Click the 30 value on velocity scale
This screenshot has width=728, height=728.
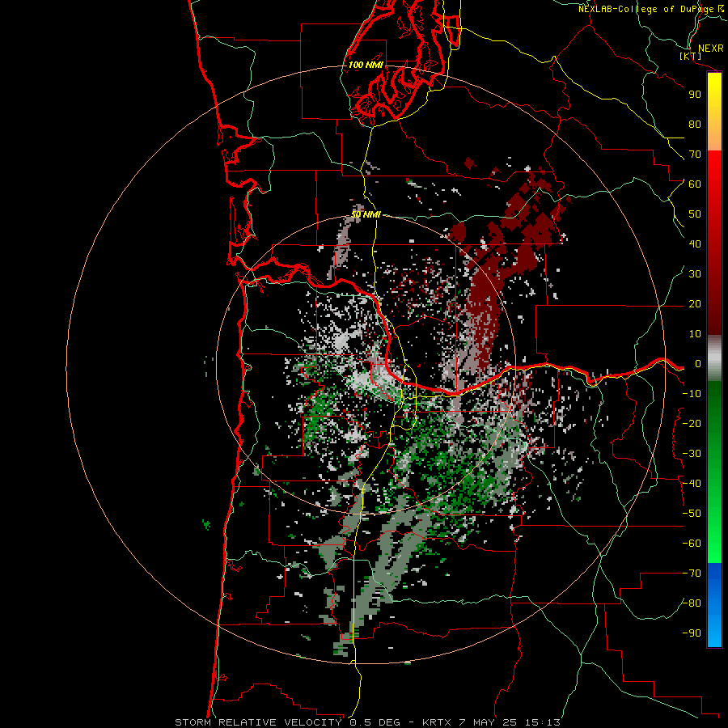[x=695, y=274]
